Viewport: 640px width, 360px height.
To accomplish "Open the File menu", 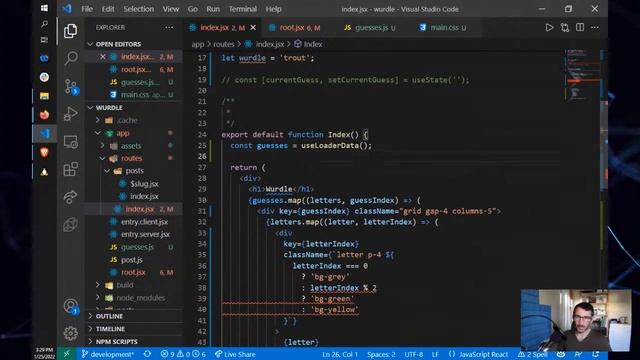I will point(87,9).
